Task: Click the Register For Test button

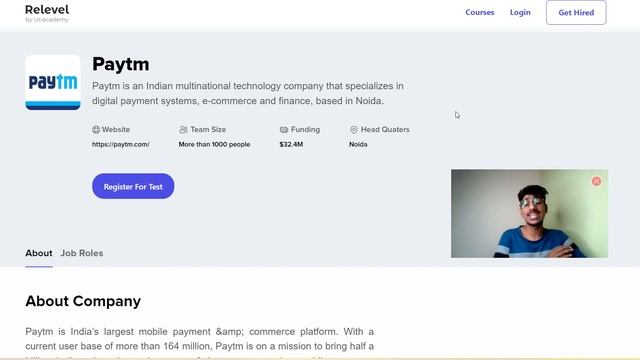Action: pos(133,186)
